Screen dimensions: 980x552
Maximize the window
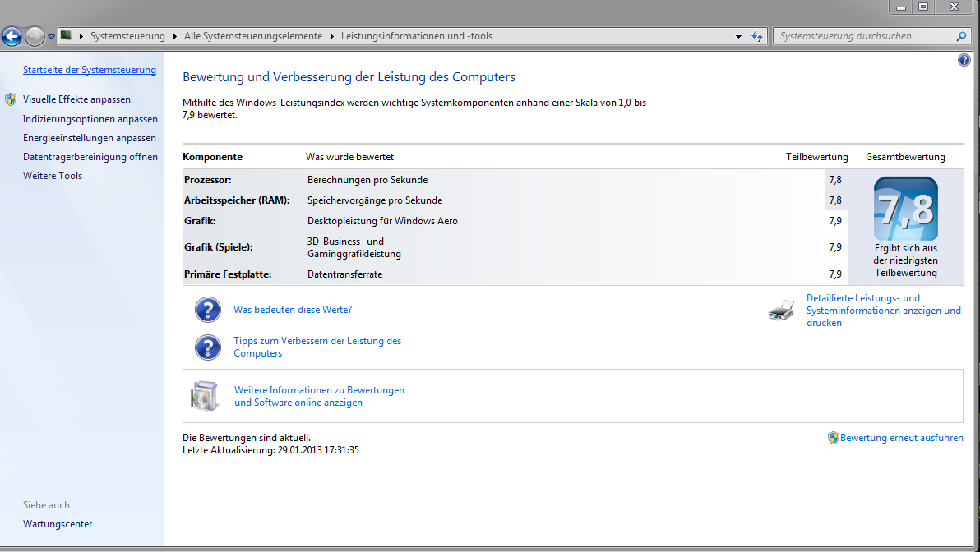point(923,7)
